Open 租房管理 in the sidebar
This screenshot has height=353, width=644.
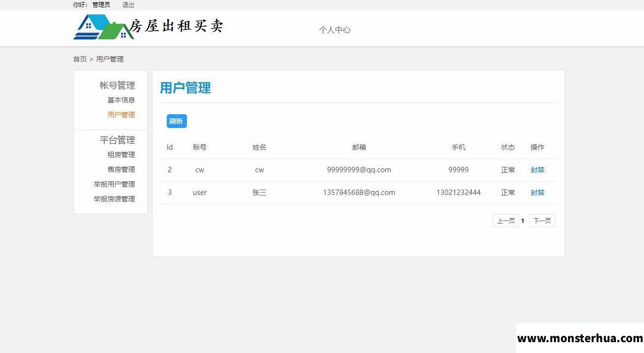click(121, 155)
